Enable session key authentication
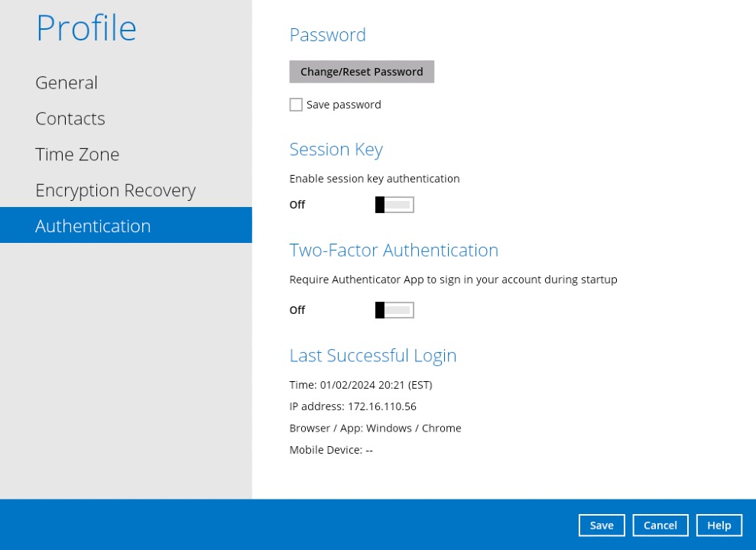Screen dimensions: 756x550 (394, 204)
